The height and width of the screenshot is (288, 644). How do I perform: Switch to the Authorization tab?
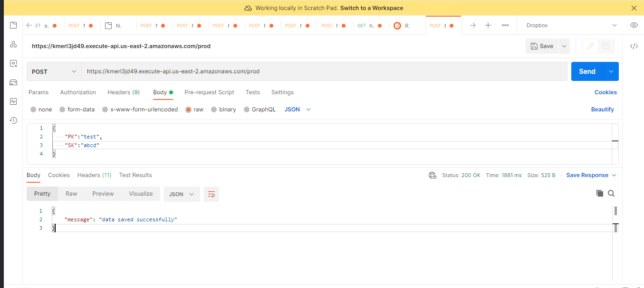pyautogui.click(x=78, y=92)
